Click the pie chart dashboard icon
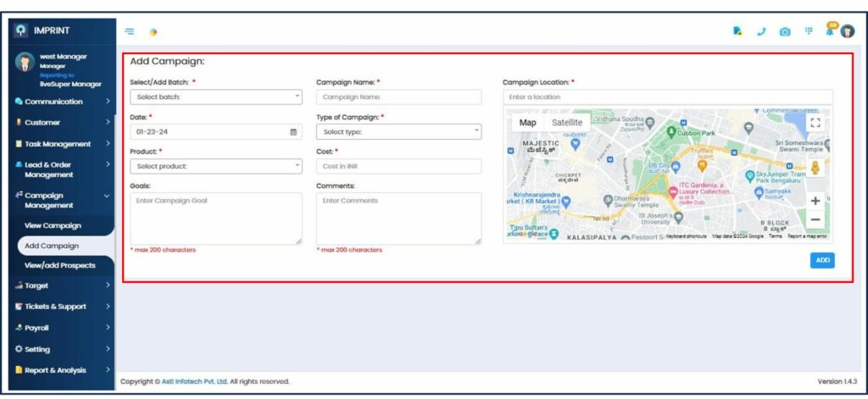The image size is (868, 399). point(153,32)
